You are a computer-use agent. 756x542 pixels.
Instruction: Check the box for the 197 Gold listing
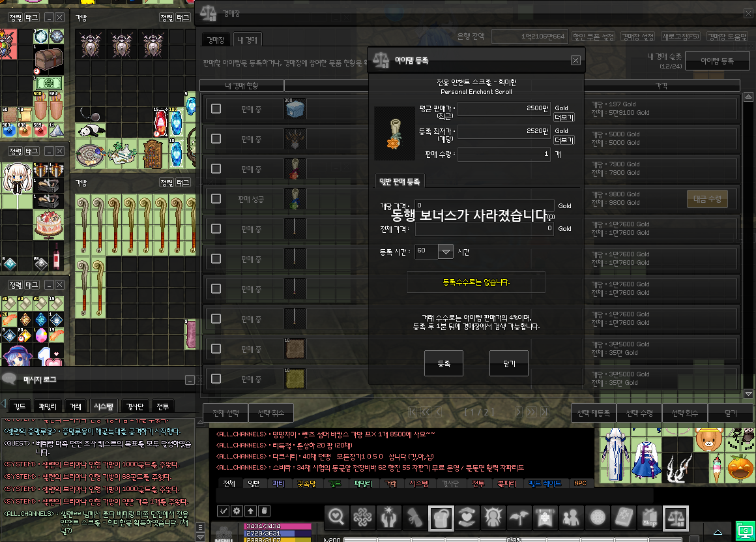coord(216,108)
